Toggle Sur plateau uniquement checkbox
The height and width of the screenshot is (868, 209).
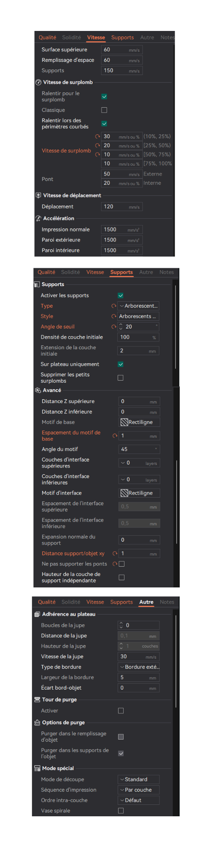121,364
